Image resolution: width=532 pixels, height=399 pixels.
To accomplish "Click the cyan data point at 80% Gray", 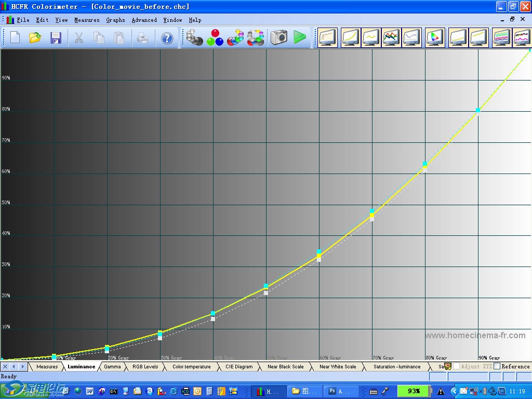I will tap(425, 164).
